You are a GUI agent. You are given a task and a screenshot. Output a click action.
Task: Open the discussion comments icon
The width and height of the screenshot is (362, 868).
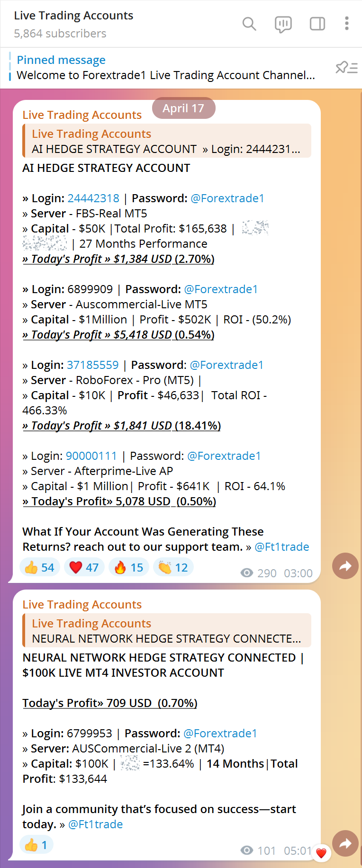(x=283, y=24)
